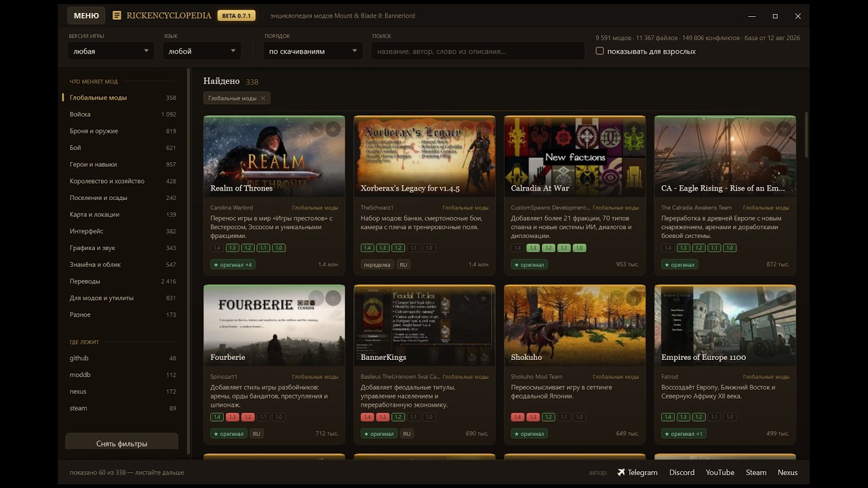868x488 pixels.
Task: Star the Shokuho mod card
Action: coord(633,298)
